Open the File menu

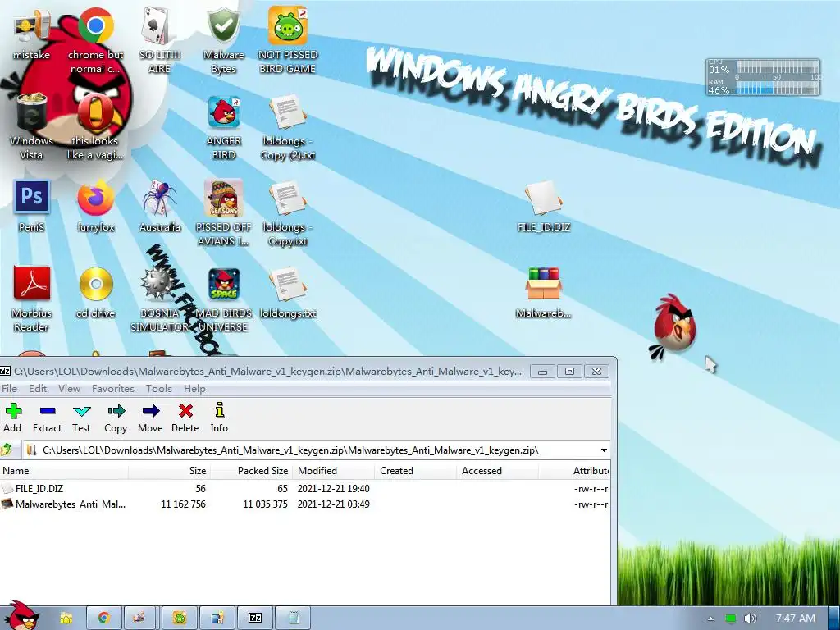pos(9,388)
